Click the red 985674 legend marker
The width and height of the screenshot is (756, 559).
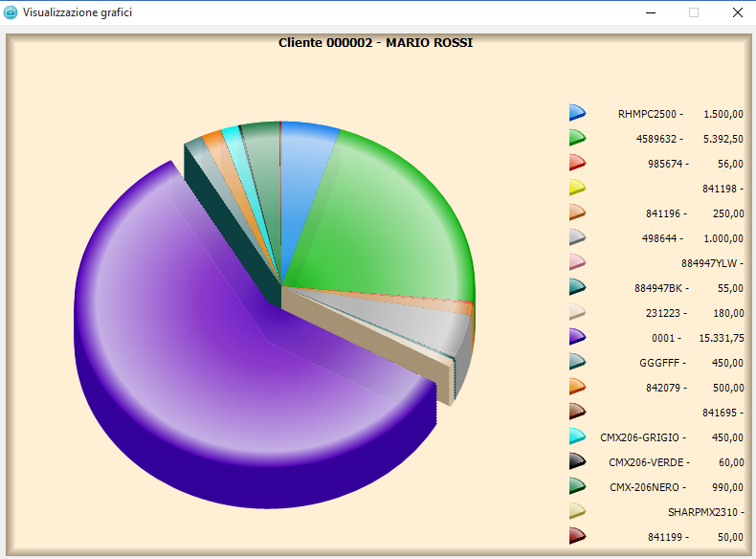tap(577, 163)
